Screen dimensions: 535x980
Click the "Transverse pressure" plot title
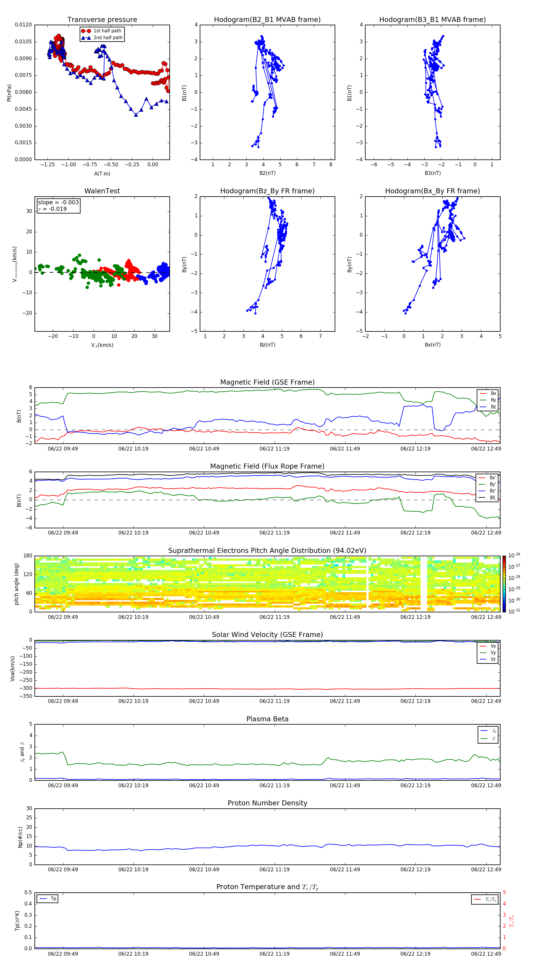102,19
